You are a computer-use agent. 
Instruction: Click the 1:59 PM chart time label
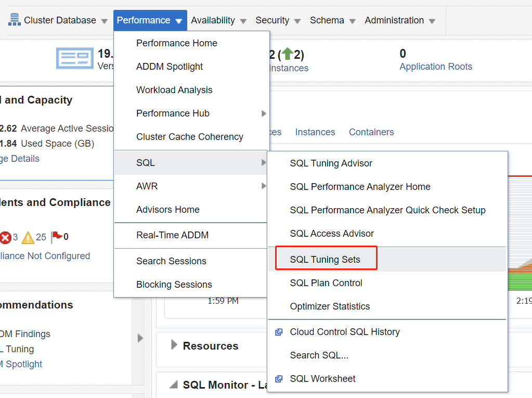click(223, 301)
